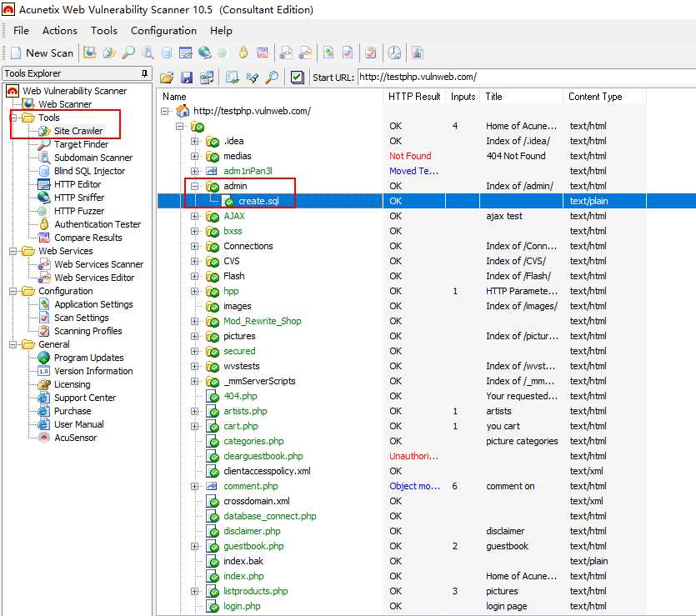Screen dimensions: 696x616
Task: Sort by Inputs column header
Action: pyautogui.click(x=463, y=97)
